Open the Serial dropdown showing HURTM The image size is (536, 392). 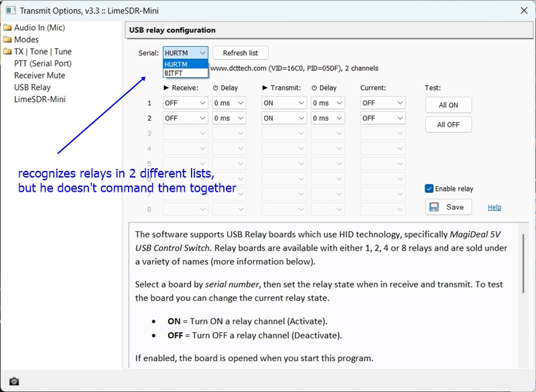point(185,53)
